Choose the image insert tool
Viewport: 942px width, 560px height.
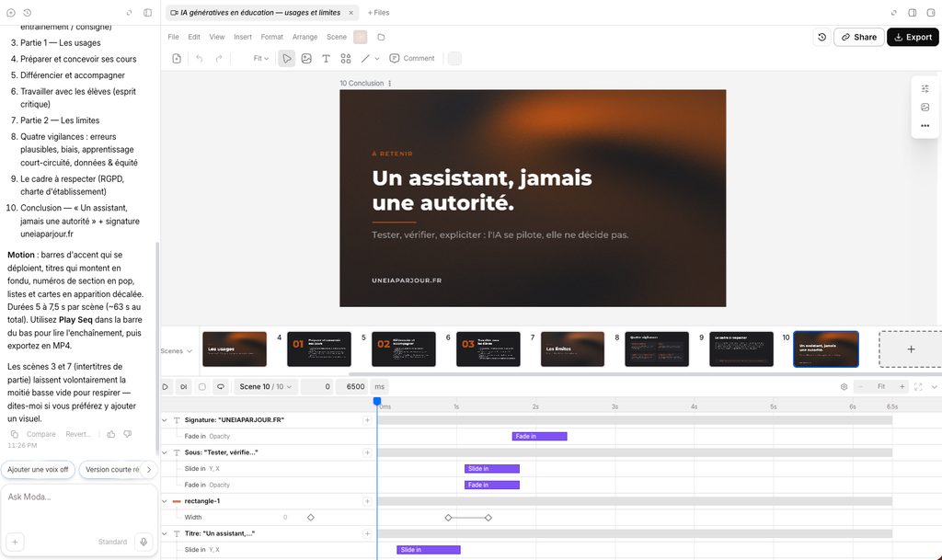(306, 58)
